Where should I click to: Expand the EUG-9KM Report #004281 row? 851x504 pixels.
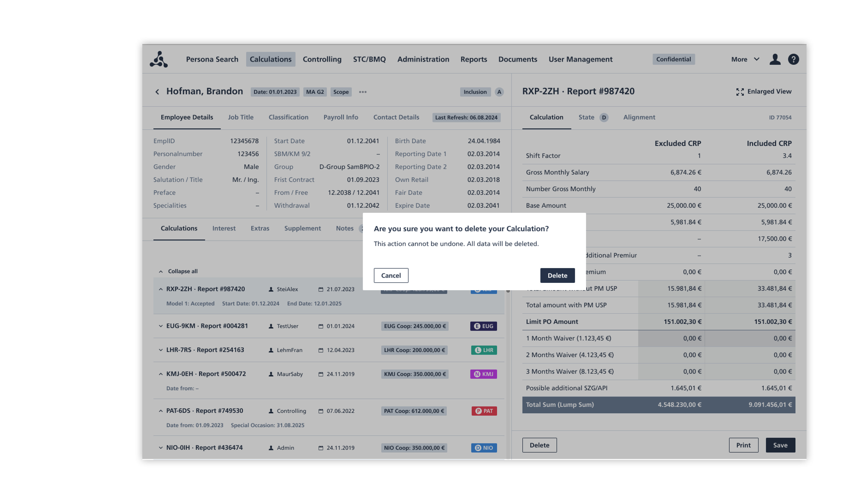(x=161, y=326)
